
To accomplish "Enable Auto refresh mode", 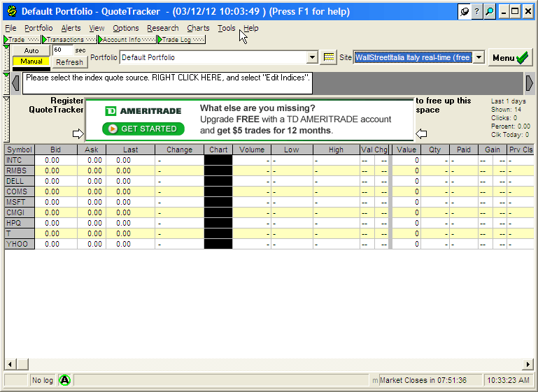I will [31, 51].
